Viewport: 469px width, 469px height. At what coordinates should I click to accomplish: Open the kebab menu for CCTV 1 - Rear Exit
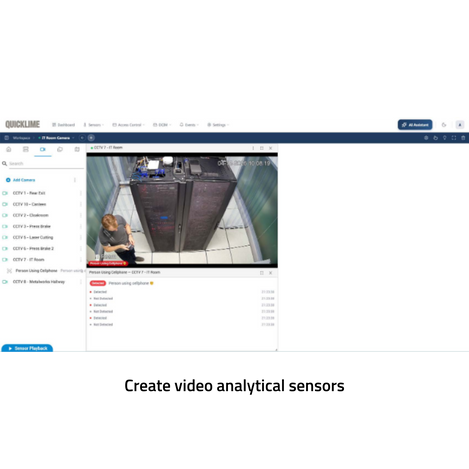(x=81, y=193)
